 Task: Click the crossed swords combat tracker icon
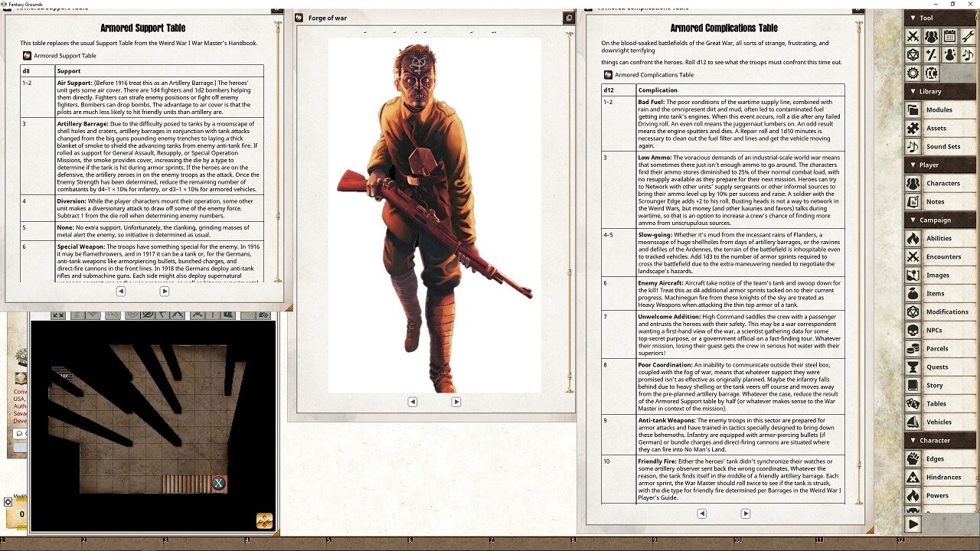pyautogui.click(x=913, y=36)
